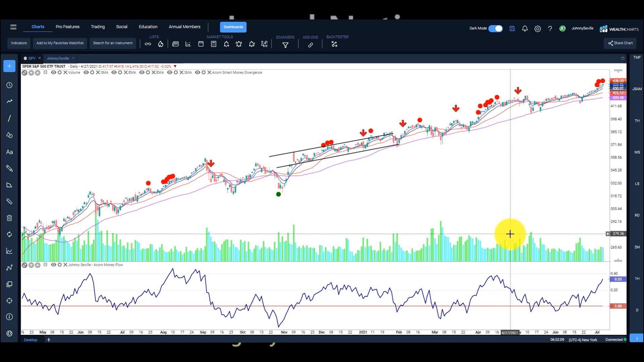Toggle the Dark Mode switch
Viewport: 644px width, 362px height.
(x=495, y=28)
